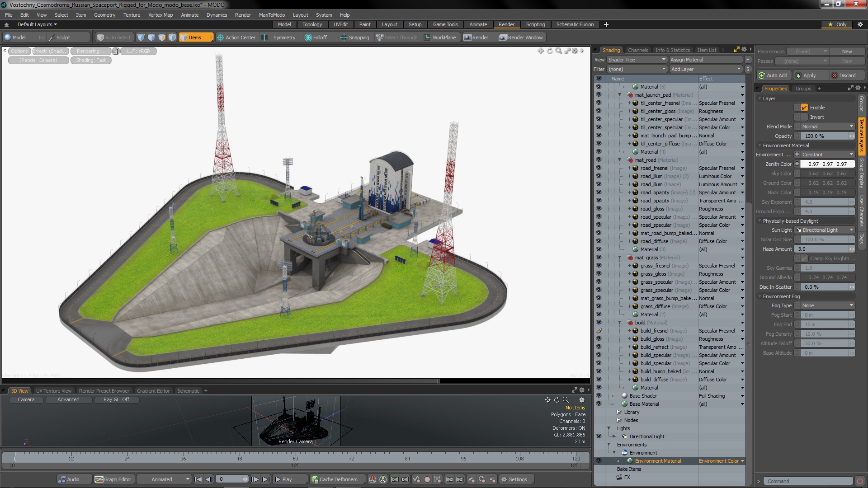868x488 pixels.
Task: Select the Polygons selection mode icon
Action: tap(162, 38)
